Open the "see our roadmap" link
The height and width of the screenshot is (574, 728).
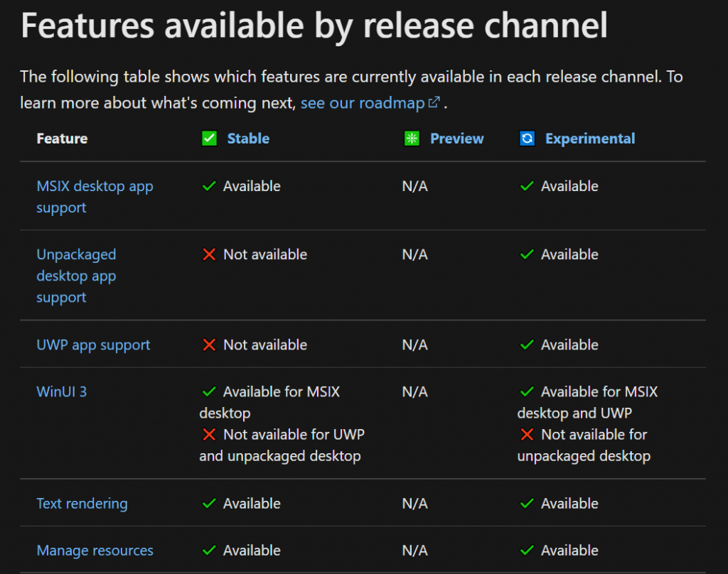(x=363, y=103)
